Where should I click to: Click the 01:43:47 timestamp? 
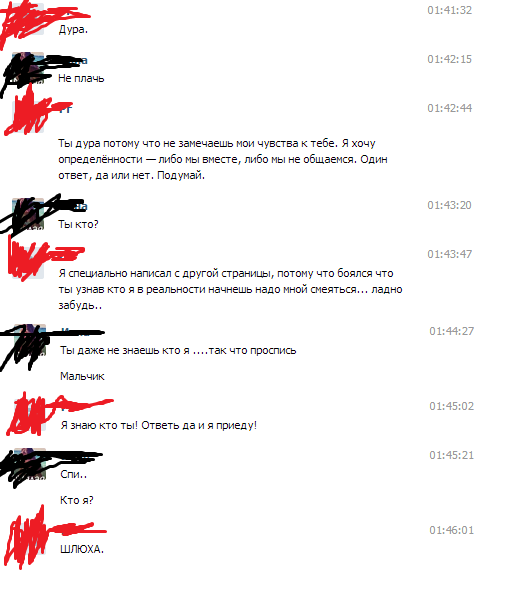tap(449, 254)
